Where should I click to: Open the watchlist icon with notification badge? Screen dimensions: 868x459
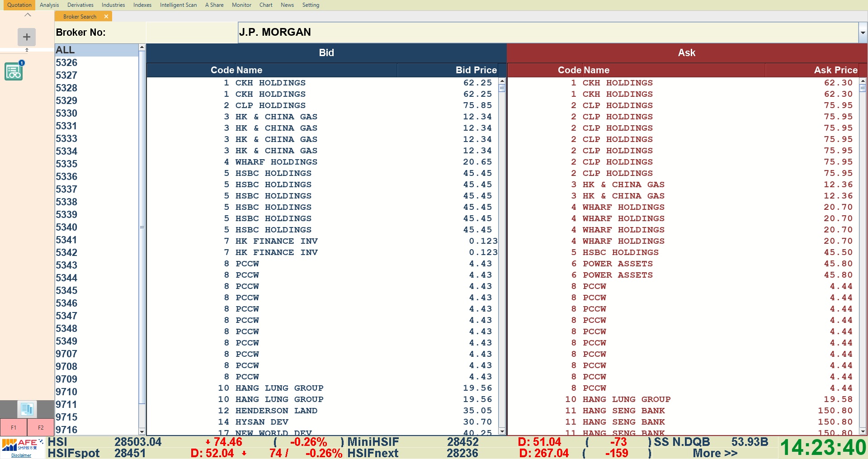14,71
